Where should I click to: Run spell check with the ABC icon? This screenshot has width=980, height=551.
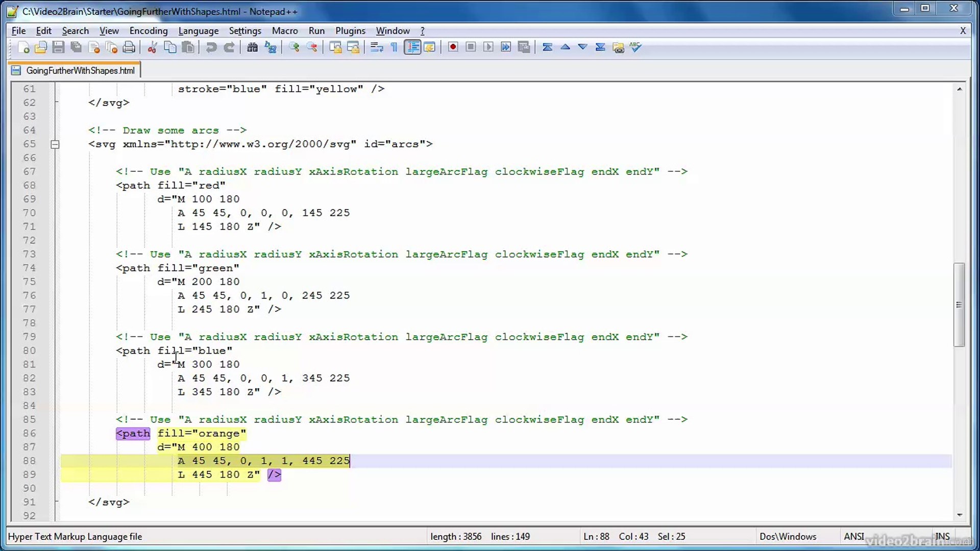click(x=635, y=47)
